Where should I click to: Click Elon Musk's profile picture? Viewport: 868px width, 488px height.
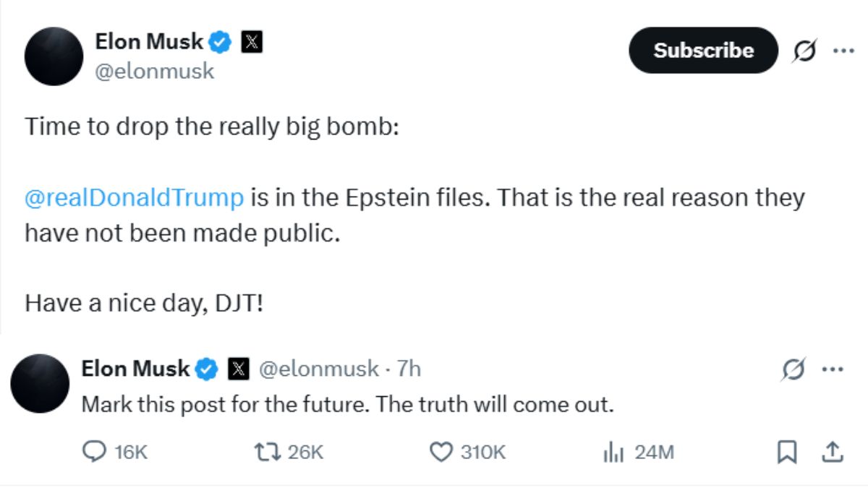54,56
